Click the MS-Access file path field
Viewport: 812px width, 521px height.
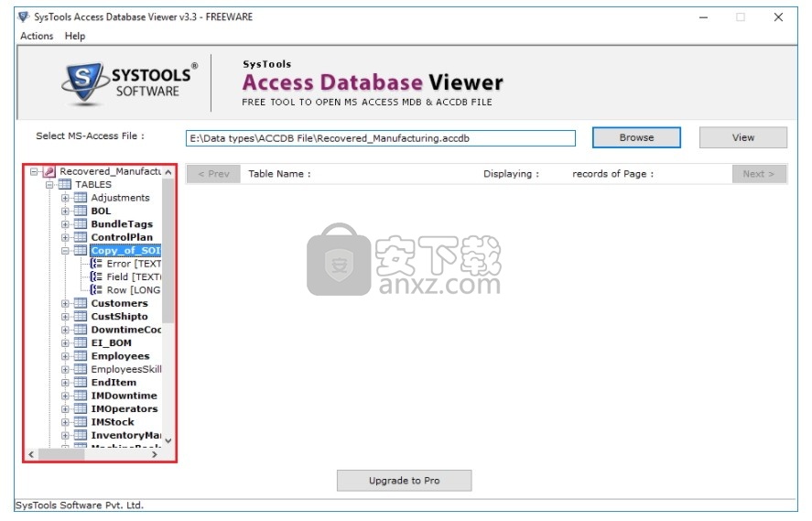click(x=380, y=138)
